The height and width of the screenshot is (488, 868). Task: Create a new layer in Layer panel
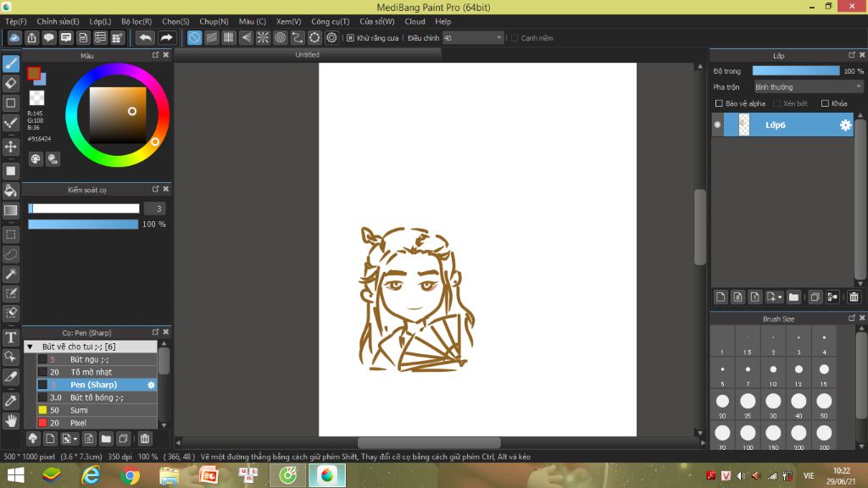[x=721, y=297]
